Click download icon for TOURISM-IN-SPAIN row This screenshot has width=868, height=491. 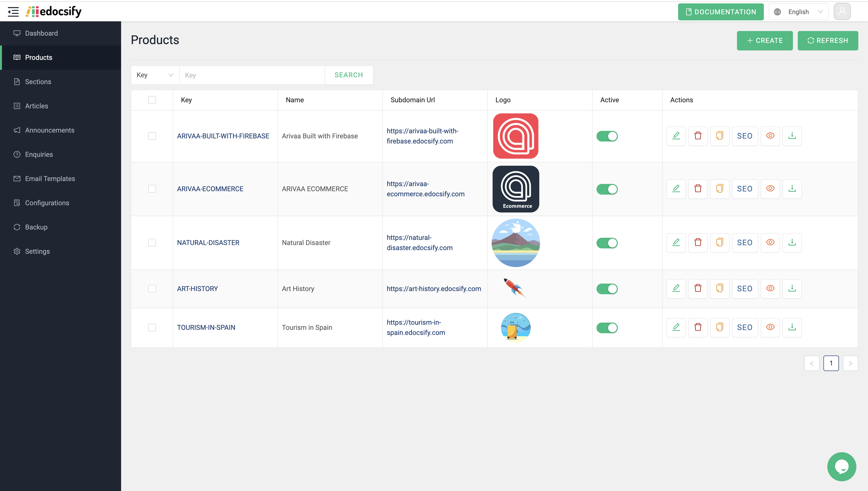coord(792,327)
